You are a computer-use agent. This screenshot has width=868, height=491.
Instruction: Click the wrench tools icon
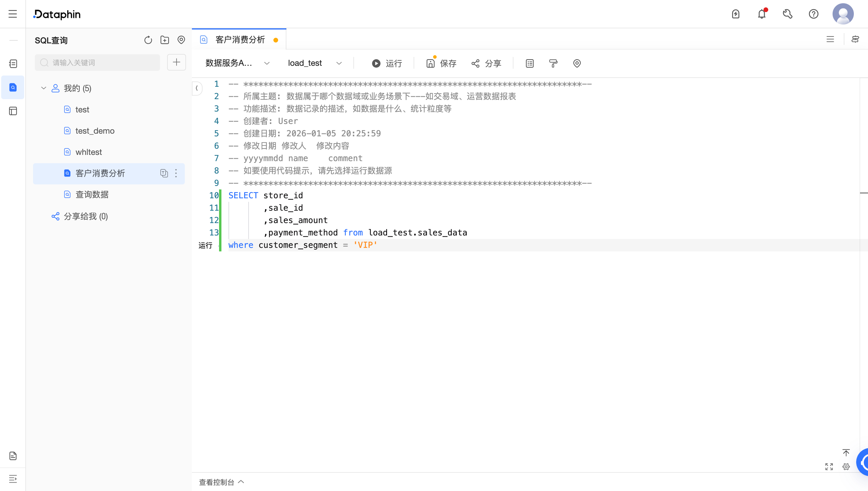787,14
